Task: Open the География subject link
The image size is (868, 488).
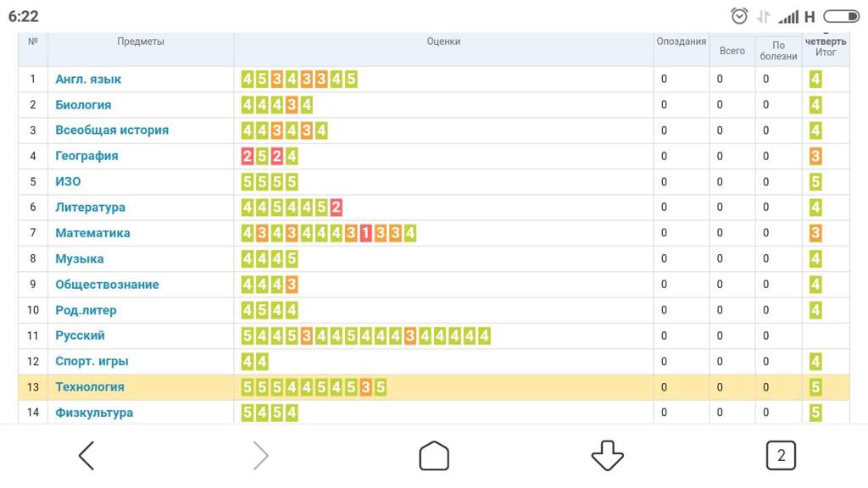Action: (x=86, y=156)
